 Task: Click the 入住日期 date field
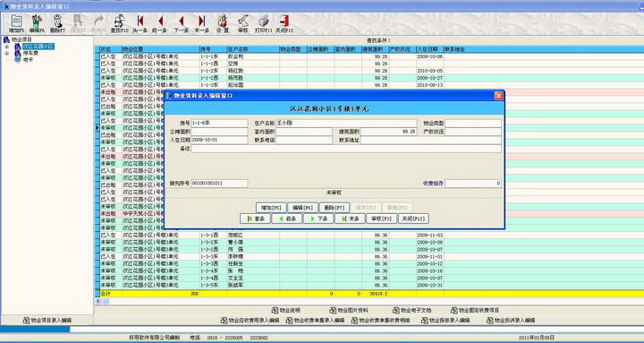tap(219, 141)
